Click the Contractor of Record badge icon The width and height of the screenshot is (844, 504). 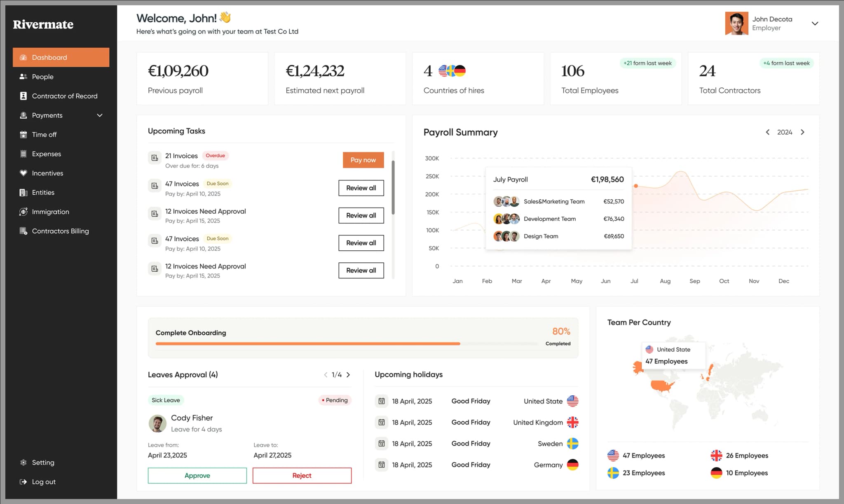tap(23, 96)
